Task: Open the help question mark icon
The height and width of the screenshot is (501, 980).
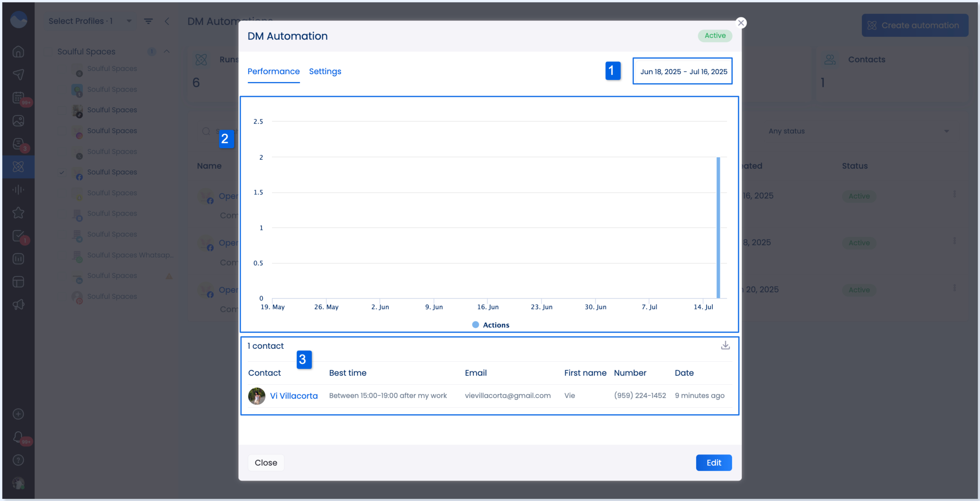Action: point(18,460)
